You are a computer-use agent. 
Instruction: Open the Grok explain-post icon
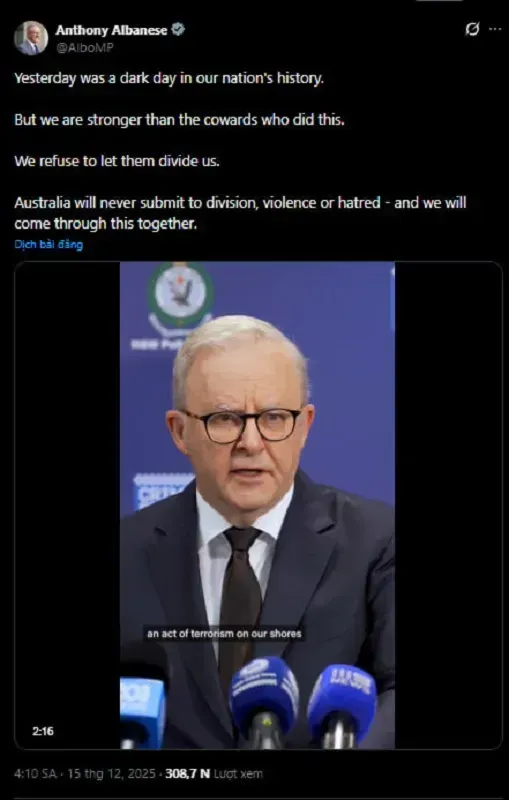[x=472, y=30]
